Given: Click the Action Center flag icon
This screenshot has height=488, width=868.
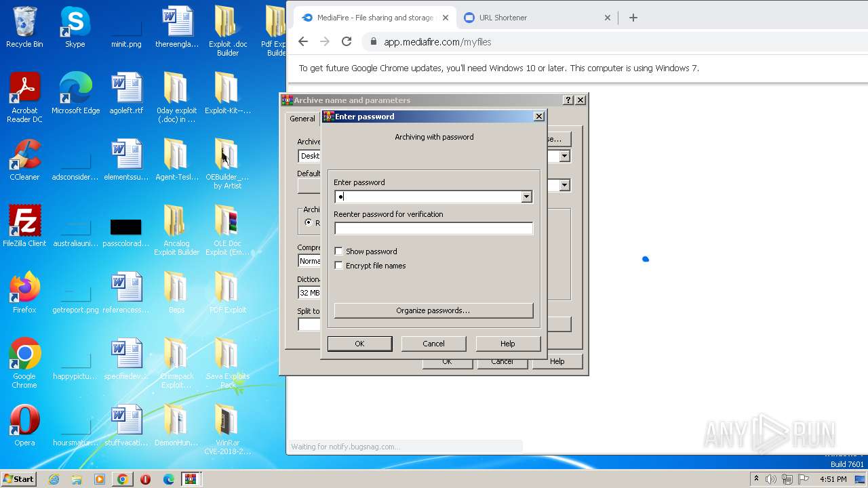Looking at the screenshot, I should (804, 479).
